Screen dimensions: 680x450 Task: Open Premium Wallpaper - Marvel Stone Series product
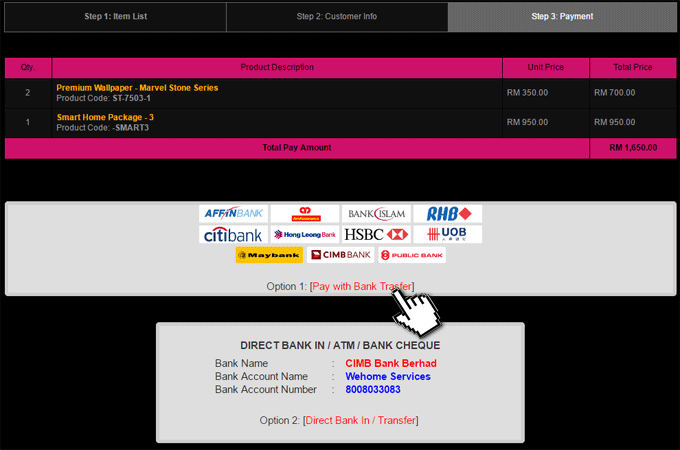coord(137,88)
